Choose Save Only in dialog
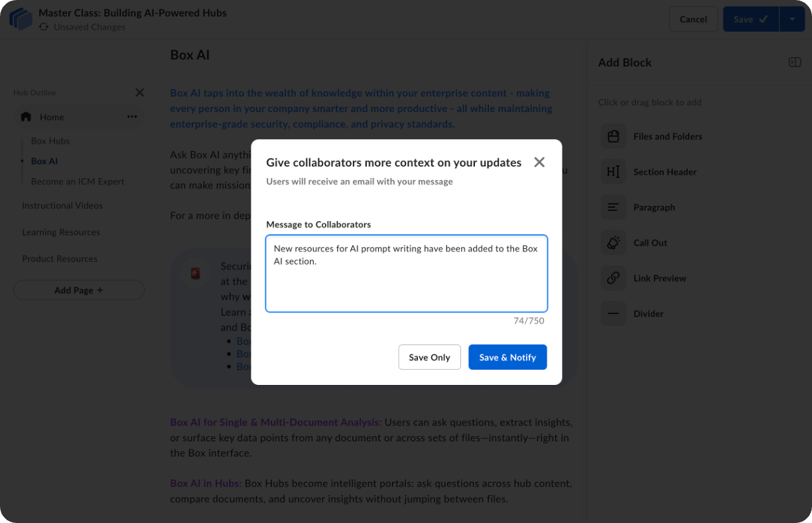Screen dimensions: 812x523 (x=429, y=357)
